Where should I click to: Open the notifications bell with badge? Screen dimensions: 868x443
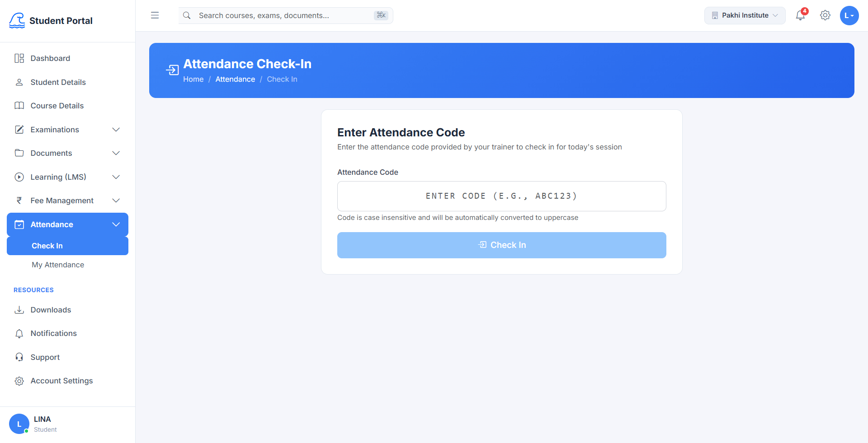coord(801,15)
